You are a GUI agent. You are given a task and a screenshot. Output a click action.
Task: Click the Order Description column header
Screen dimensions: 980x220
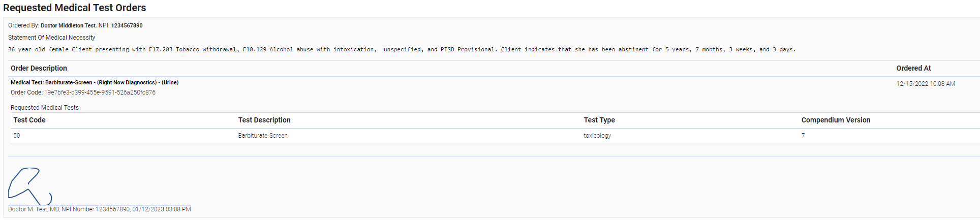pos(39,68)
